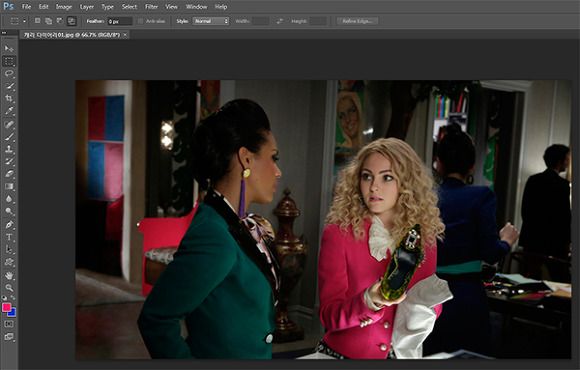
Task: Choose Add to selection mode
Action: pos(48,21)
